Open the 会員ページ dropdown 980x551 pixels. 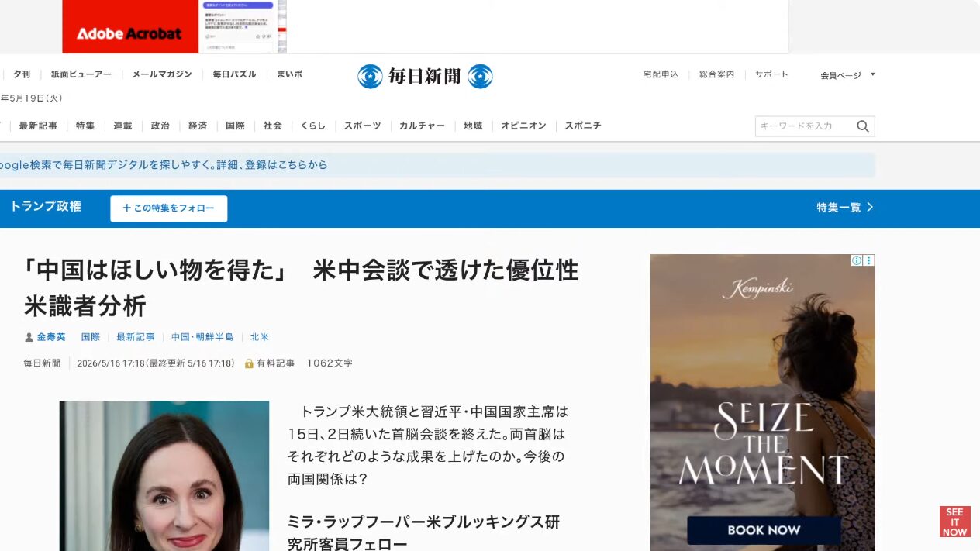point(848,75)
